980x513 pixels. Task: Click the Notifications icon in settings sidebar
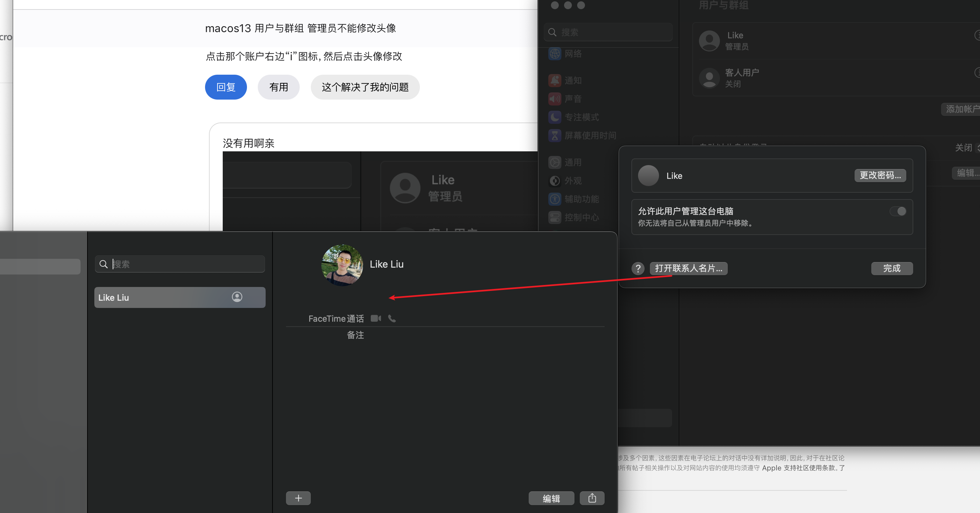pyautogui.click(x=555, y=81)
